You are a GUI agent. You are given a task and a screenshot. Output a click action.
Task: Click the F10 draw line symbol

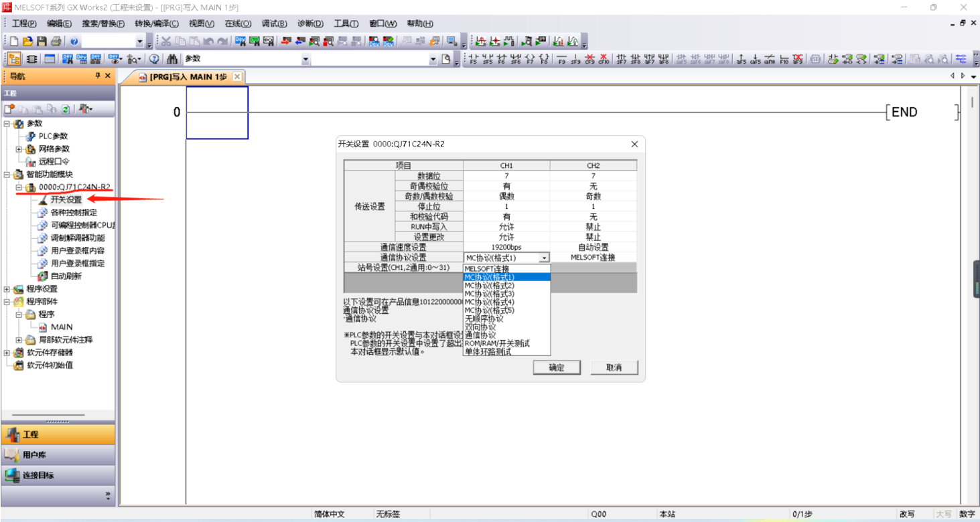click(784, 59)
